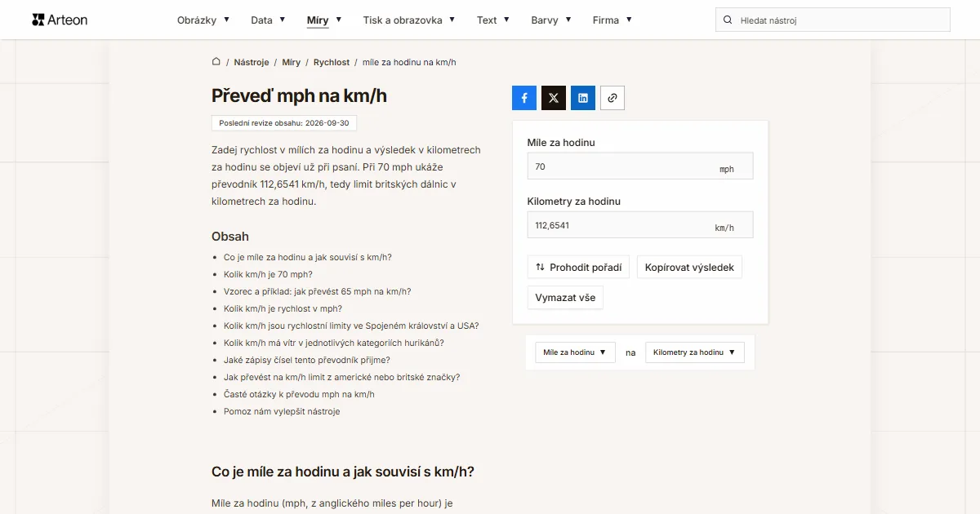Copy page link icon

[612, 98]
